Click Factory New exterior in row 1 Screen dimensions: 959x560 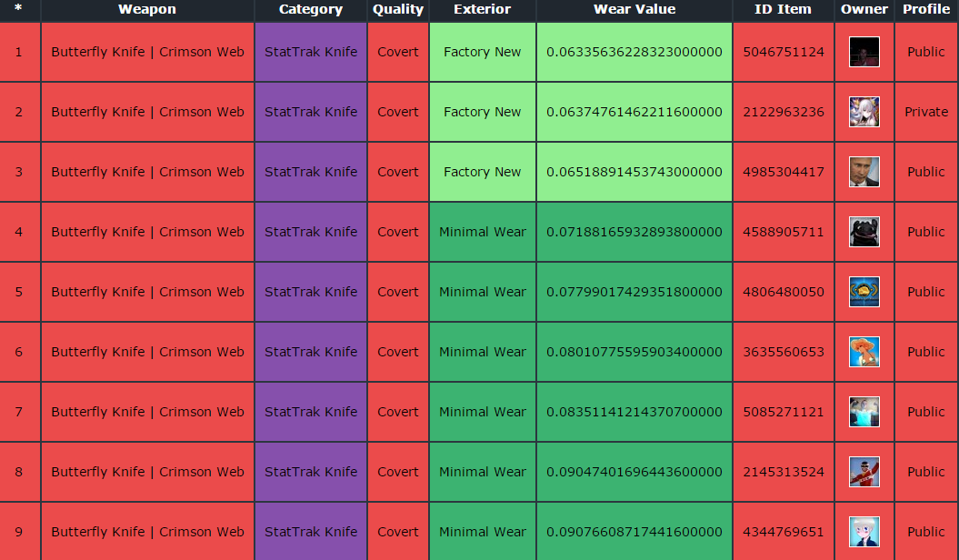(483, 52)
